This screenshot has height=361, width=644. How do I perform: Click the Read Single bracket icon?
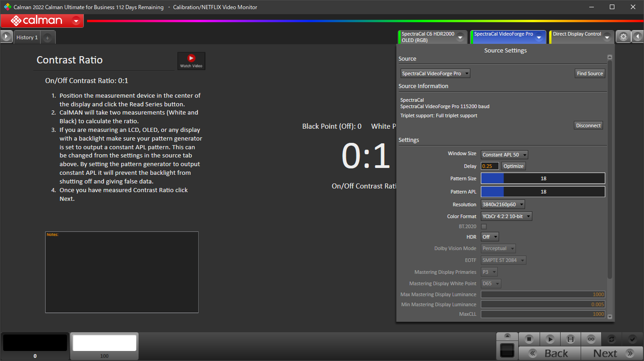[570, 339]
